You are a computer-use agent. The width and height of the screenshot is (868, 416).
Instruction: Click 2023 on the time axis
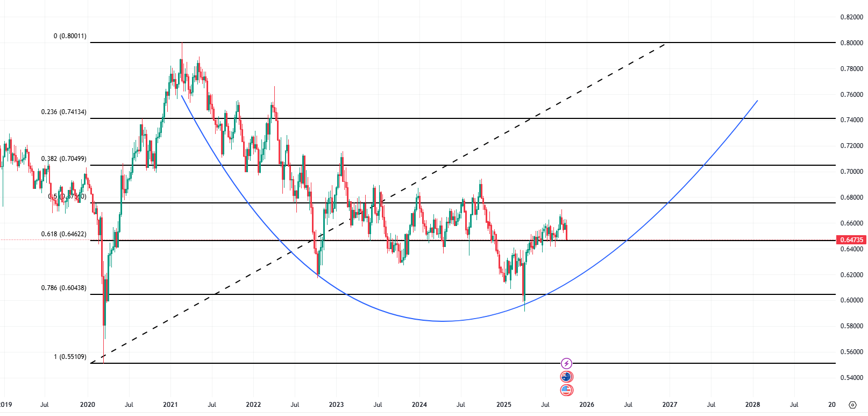point(336,405)
